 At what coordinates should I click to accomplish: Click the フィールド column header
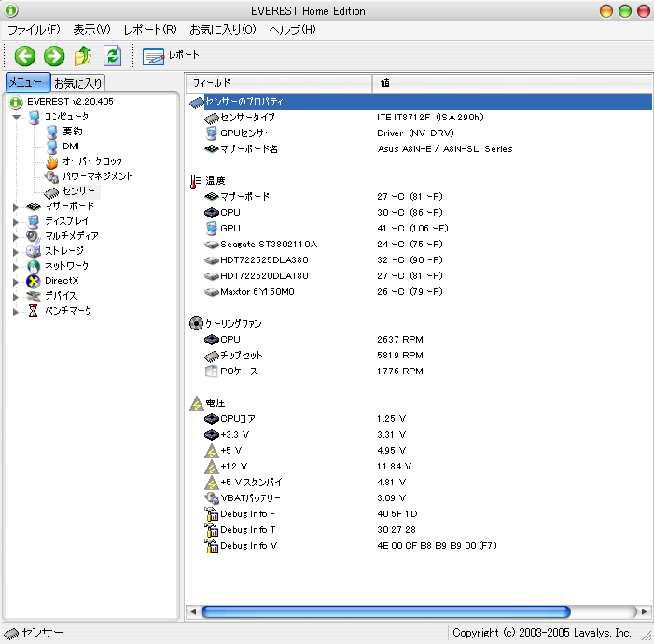[278, 83]
